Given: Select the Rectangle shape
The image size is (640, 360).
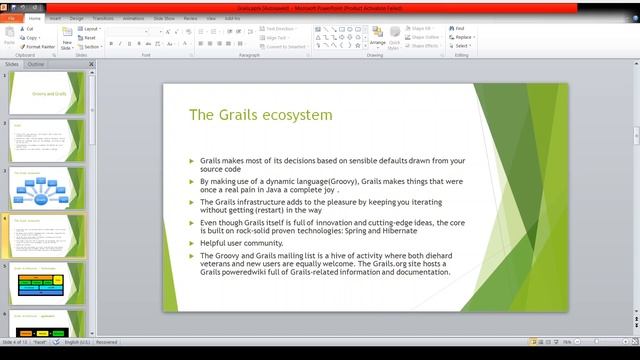Looking at the screenshot, I should (x=342, y=29).
